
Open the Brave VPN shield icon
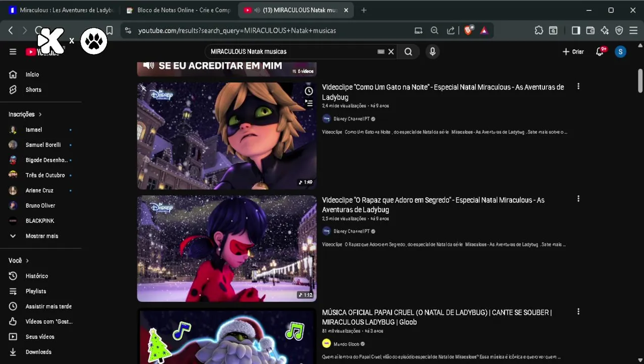coord(619,30)
